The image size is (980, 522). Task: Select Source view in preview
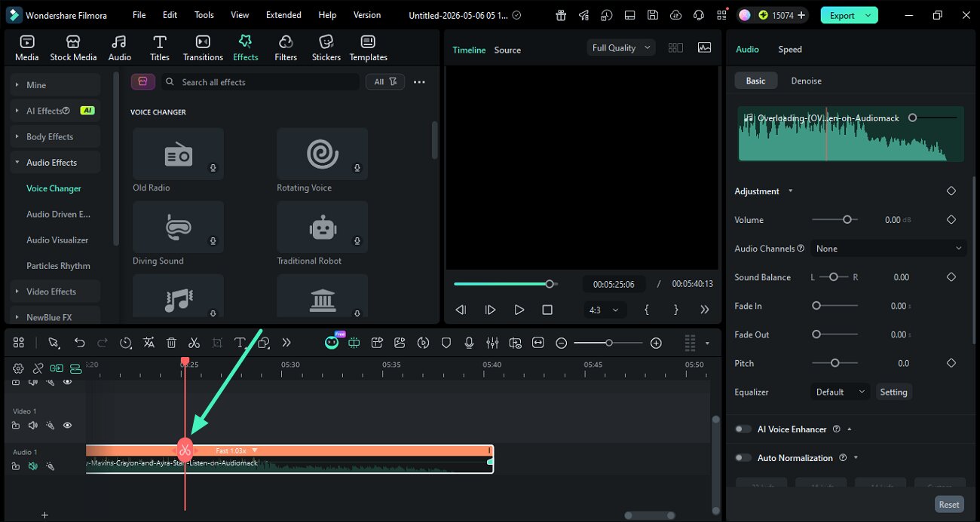(507, 50)
